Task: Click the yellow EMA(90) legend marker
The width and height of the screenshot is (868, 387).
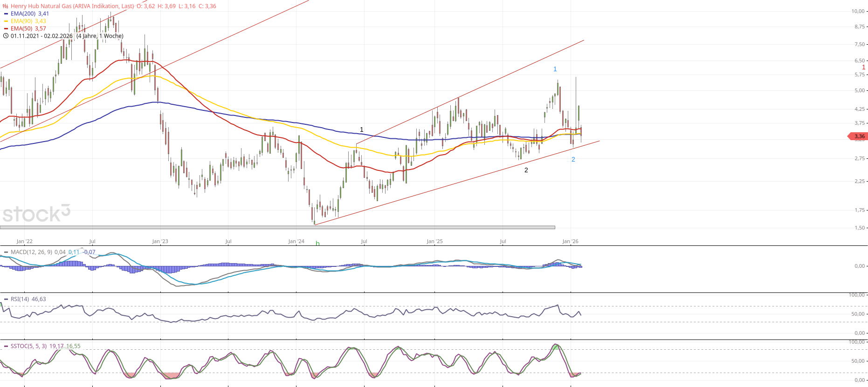Action: point(6,21)
